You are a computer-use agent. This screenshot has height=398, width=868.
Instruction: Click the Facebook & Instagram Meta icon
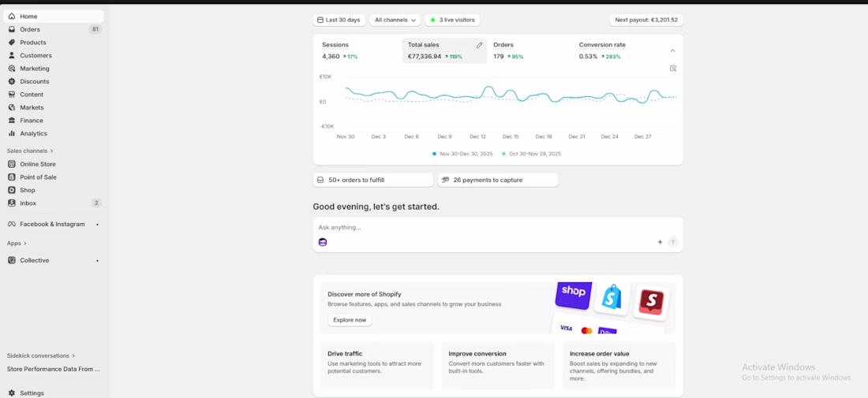[12, 224]
